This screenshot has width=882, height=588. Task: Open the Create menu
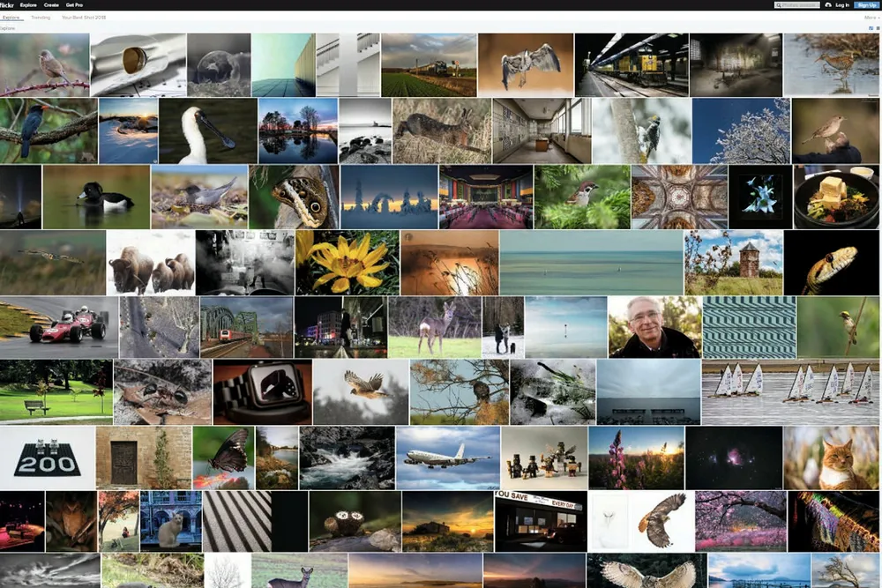(52, 5)
